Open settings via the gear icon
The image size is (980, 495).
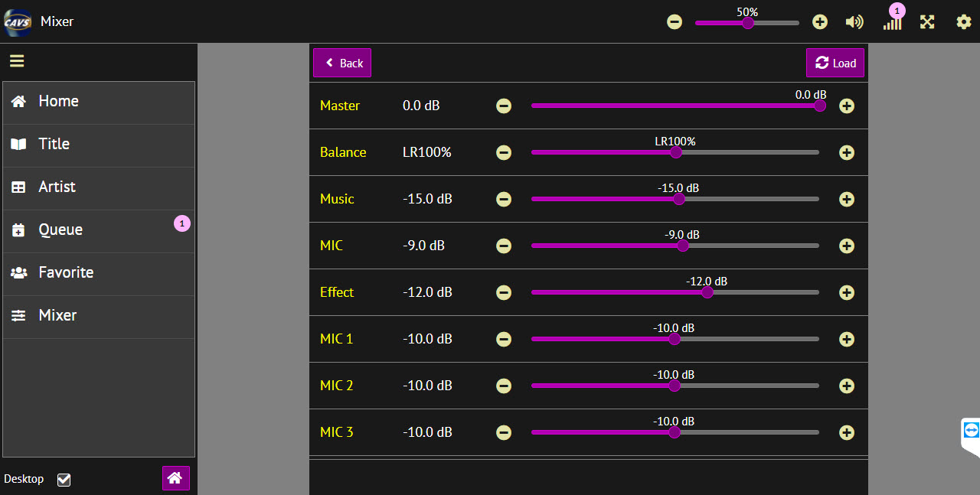pos(964,21)
